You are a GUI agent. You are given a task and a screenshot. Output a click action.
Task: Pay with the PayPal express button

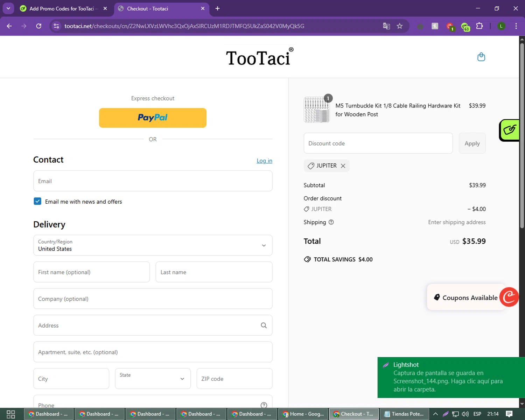tap(153, 118)
